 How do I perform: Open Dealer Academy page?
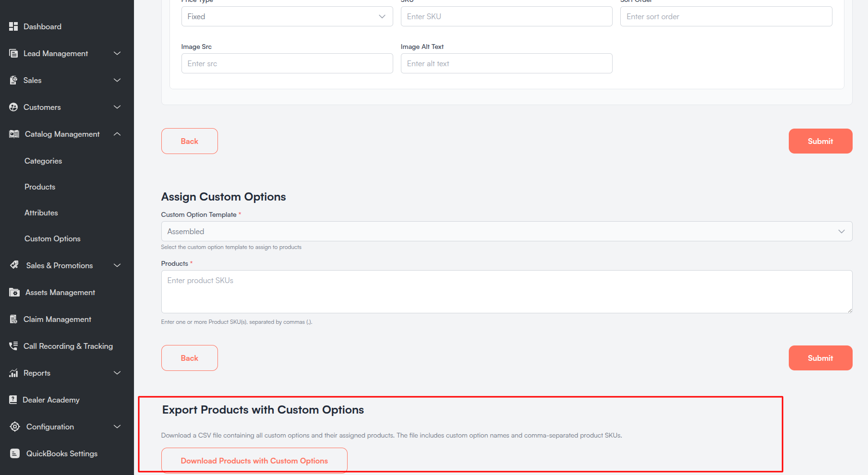pos(51,400)
